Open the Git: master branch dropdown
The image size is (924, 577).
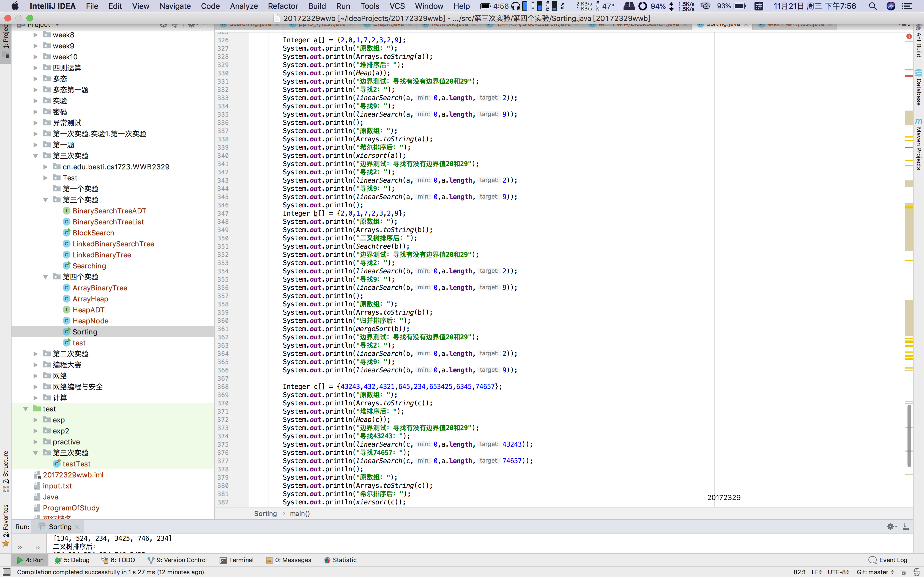(875, 572)
